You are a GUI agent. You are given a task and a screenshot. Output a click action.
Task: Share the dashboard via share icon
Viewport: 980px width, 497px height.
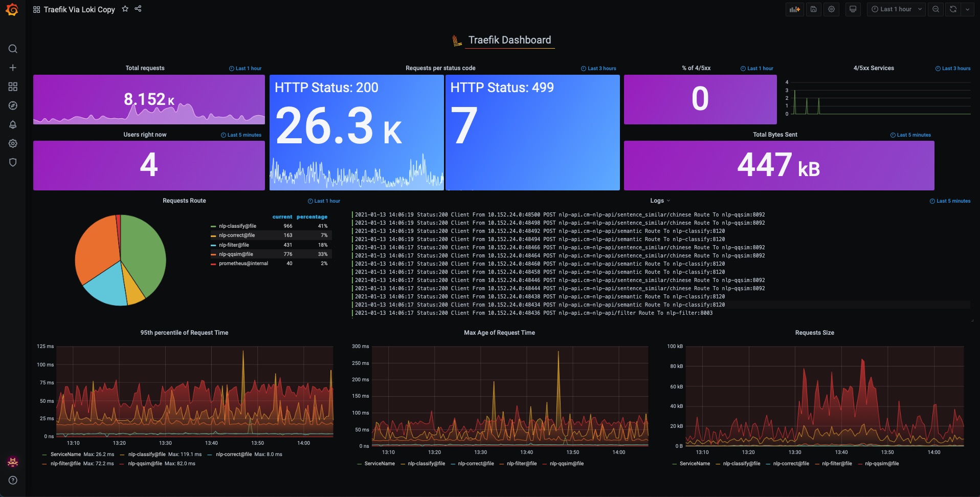[138, 9]
